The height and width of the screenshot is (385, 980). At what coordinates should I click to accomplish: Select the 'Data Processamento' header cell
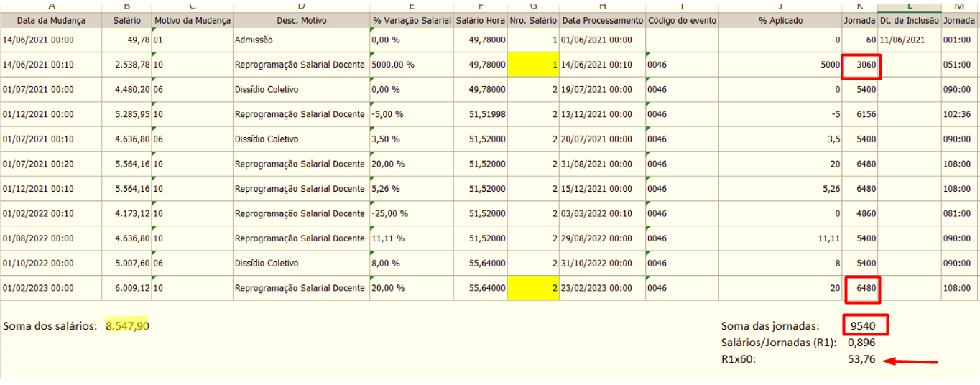pyautogui.click(x=602, y=21)
